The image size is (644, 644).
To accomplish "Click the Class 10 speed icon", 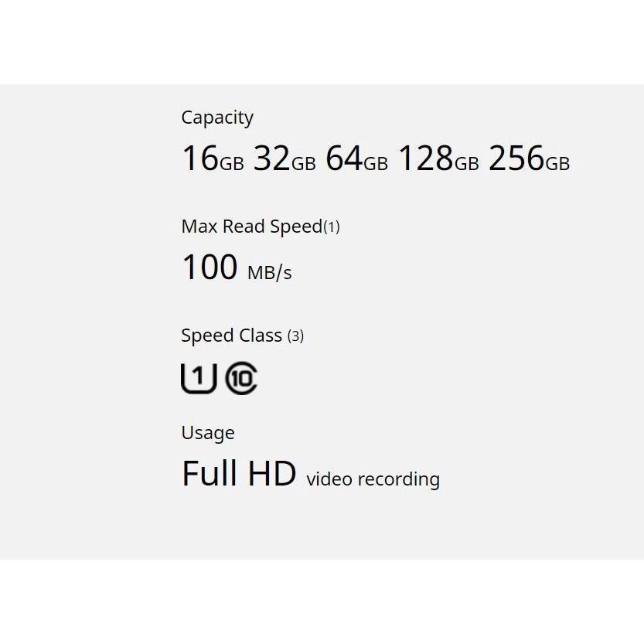I will pos(241,379).
